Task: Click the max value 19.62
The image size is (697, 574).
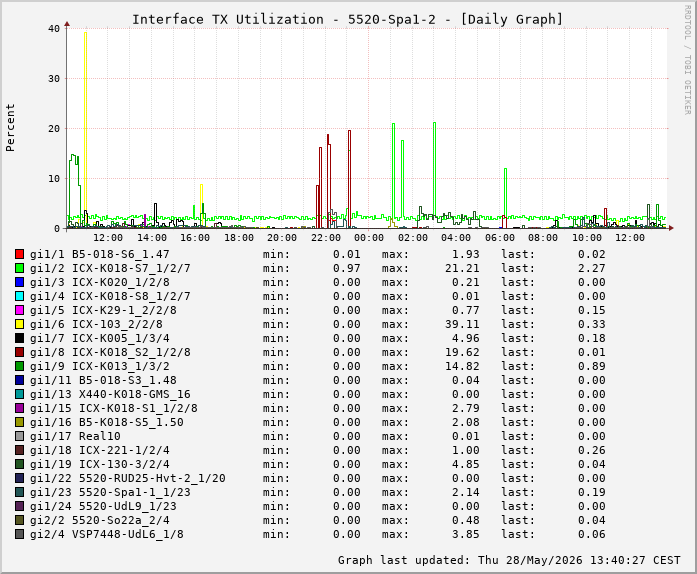Action: [462, 352]
